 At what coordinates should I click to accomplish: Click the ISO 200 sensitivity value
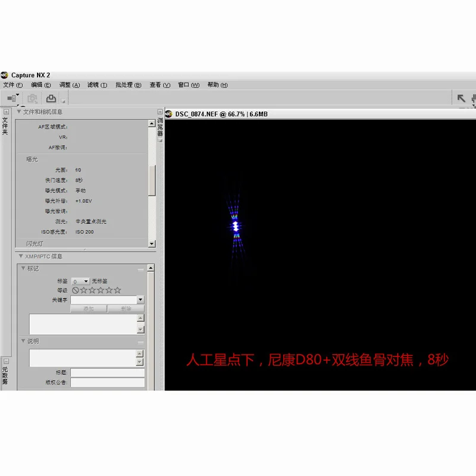[84, 232]
